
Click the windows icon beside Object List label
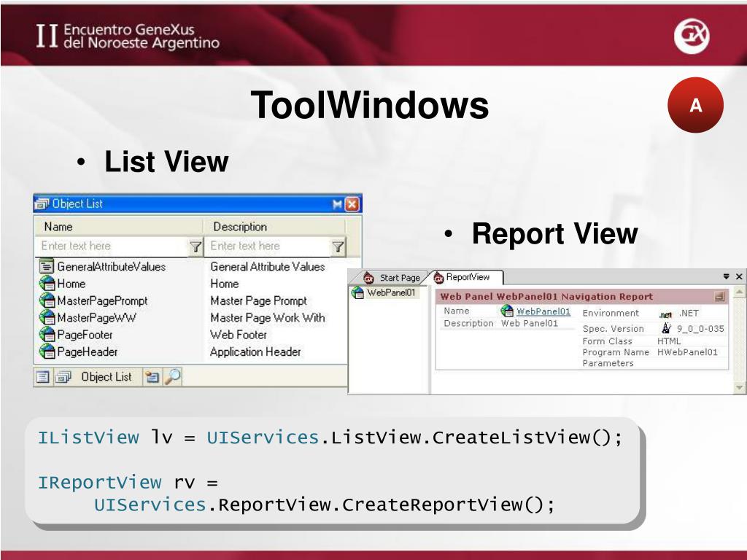point(63,377)
